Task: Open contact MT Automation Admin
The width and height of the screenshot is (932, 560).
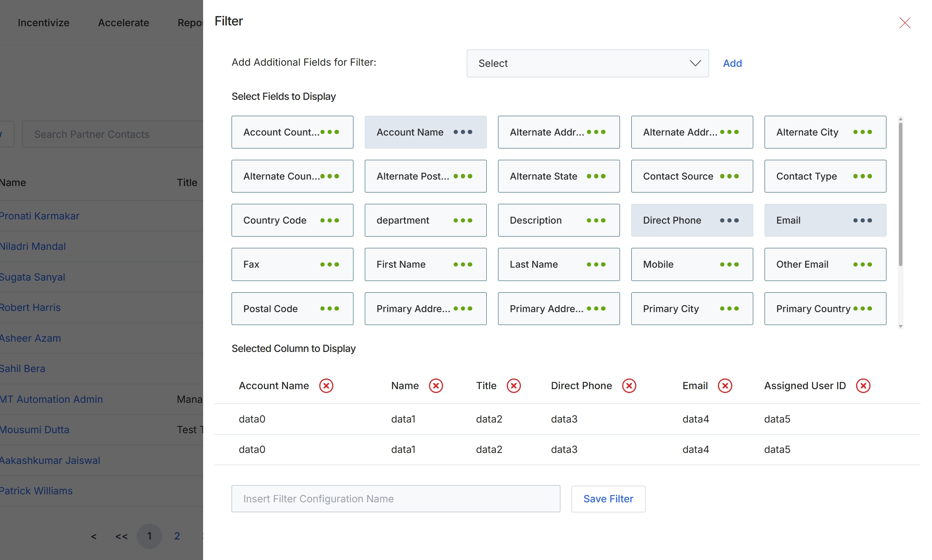Action: 51,399
